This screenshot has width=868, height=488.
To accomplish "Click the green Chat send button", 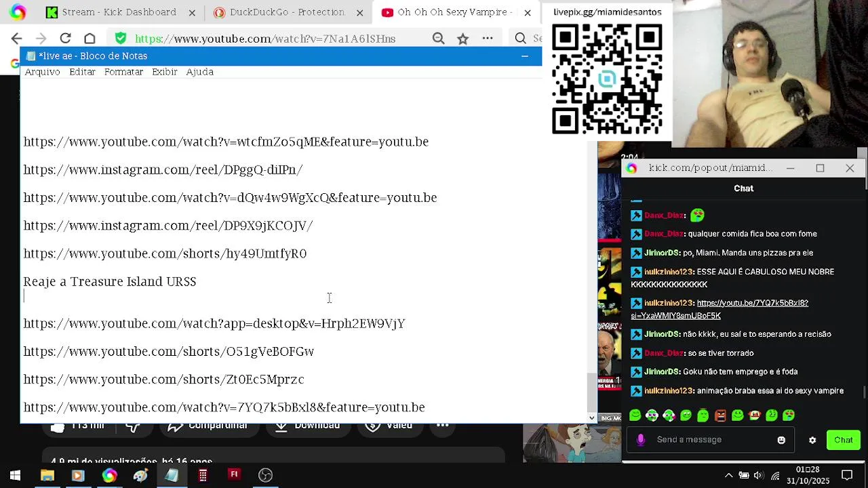I will tap(844, 441).
